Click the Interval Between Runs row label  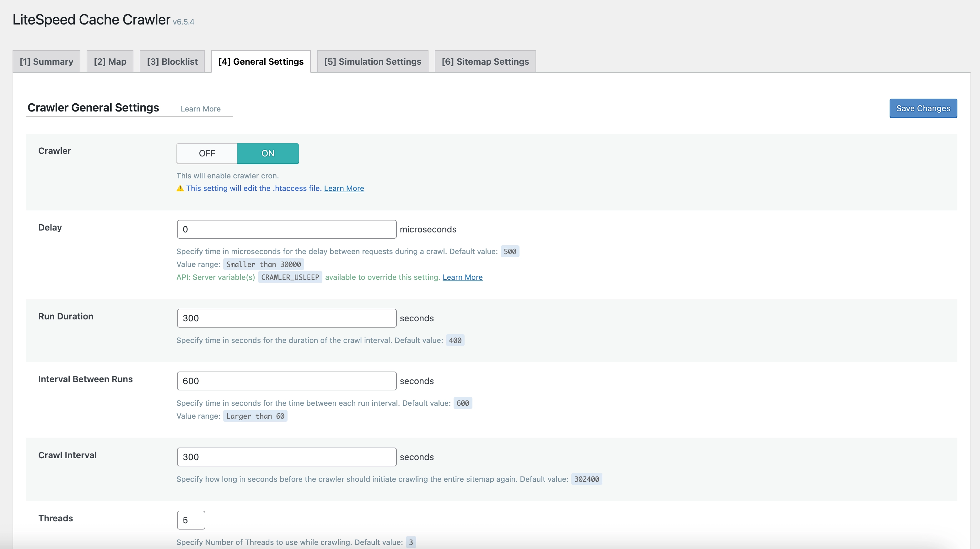tap(85, 379)
